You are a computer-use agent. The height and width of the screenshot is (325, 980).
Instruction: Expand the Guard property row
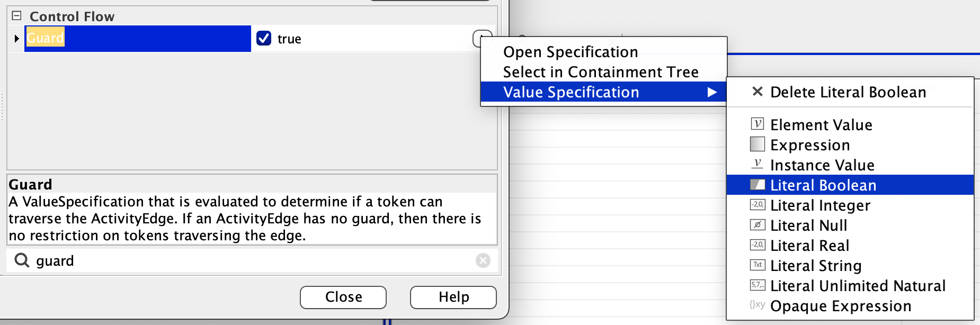[16, 39]
